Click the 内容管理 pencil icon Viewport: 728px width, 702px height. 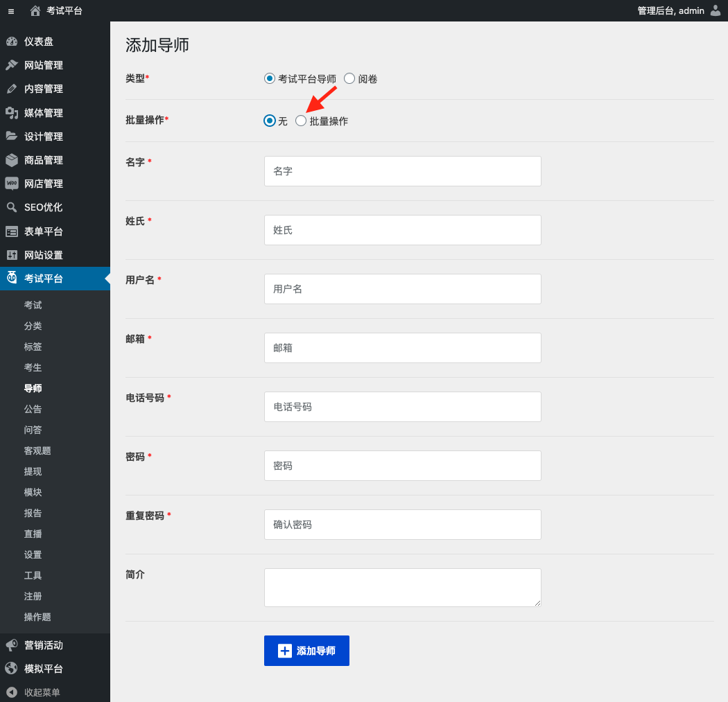12,89
